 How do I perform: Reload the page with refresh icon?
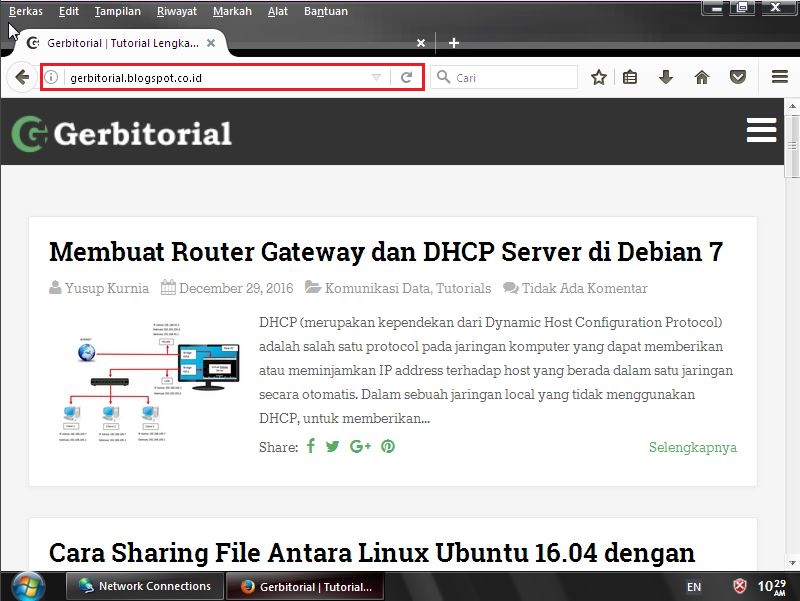[x=406, y=78]
